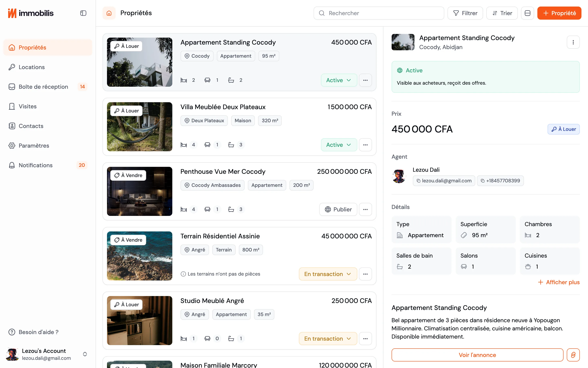Copy agent email lezou.dali@gmail.com chip
The image size is (588, 368).
(444, 181)
